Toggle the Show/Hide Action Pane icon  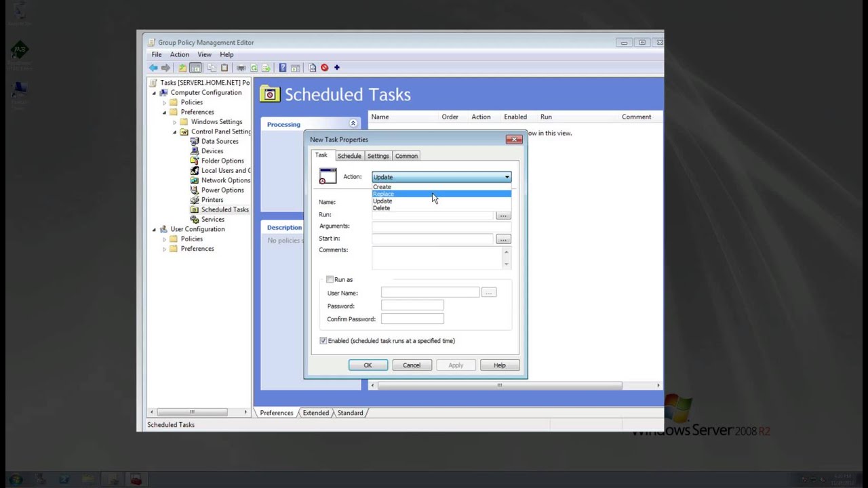point(295,68)
